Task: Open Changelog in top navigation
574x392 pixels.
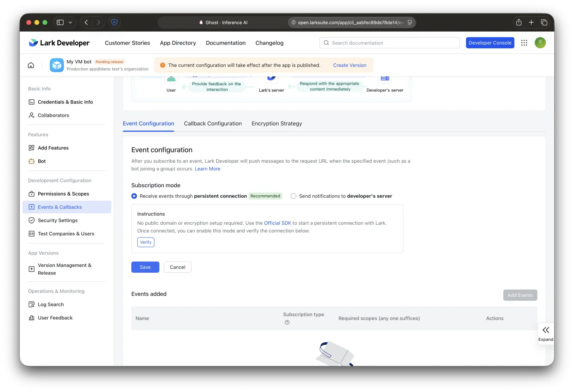Action: (x=269, y=43)
